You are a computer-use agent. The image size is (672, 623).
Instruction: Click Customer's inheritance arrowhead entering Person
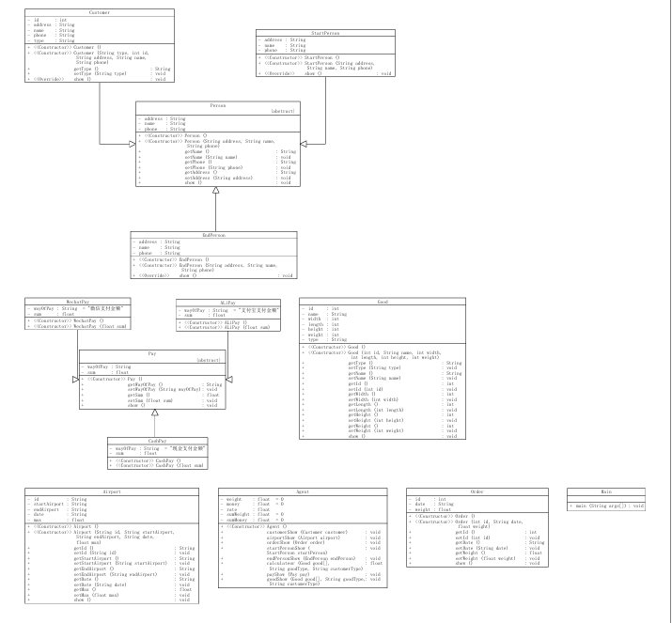coord(133,144)
